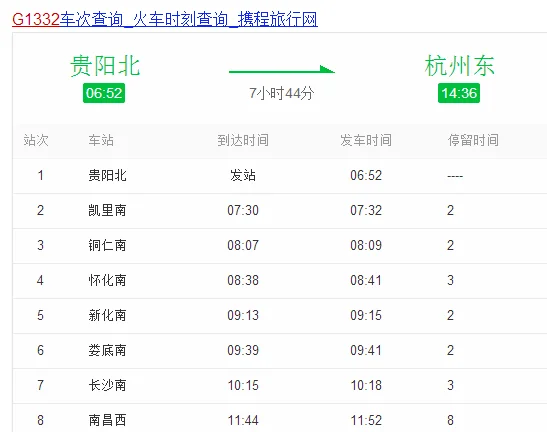
Task: Click the green 贵阳北 departure station heading
Action: (105, 66)
